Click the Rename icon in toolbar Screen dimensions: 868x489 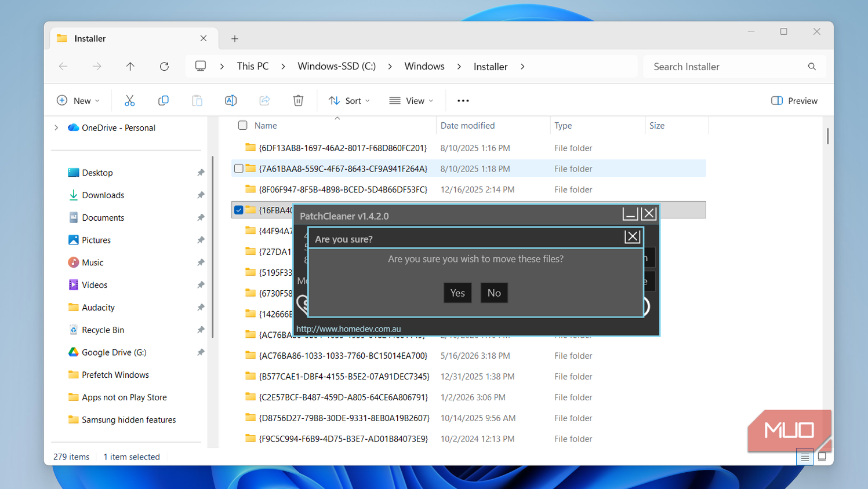click(231, 101)
